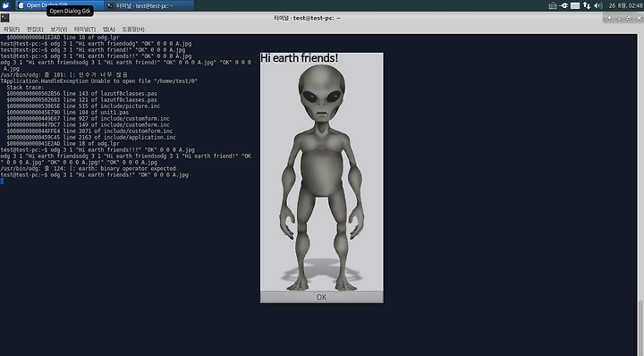
Task: Maximize the terminal window
Action: pyautogui.click(x=629, y=18)
